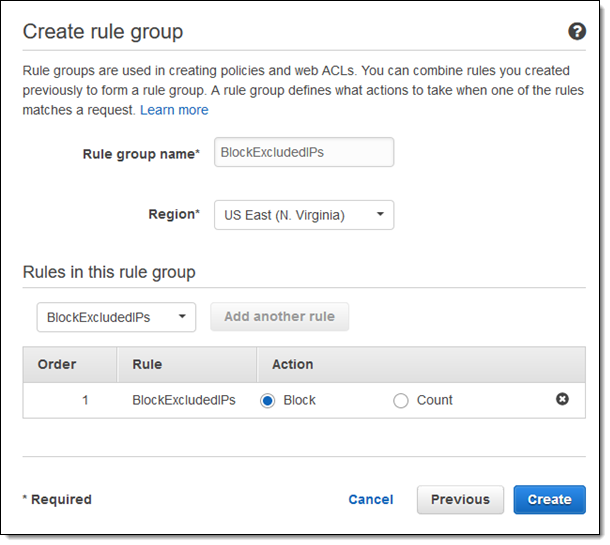
Task: Click the Rule column header
Action: pyautogui.click(x=147, y=365)
